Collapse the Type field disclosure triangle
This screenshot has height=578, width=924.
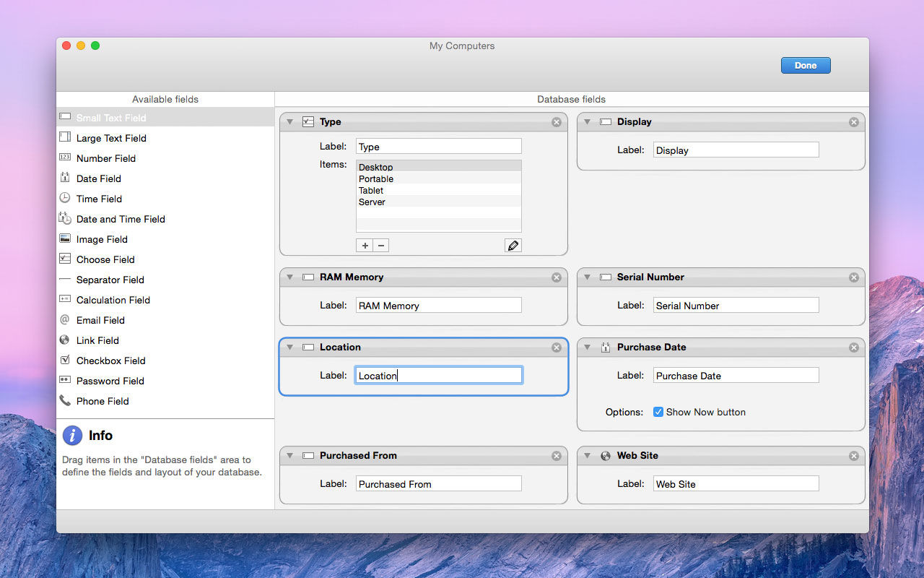(x=289, y=122)
